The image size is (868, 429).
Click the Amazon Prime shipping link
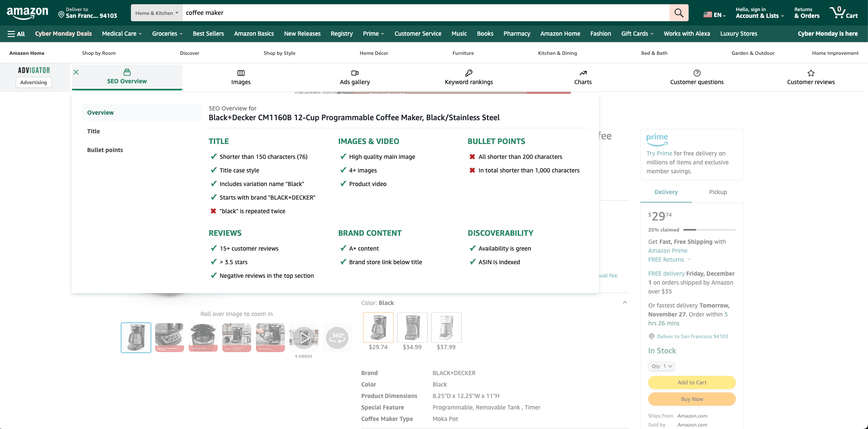point(668,251)
